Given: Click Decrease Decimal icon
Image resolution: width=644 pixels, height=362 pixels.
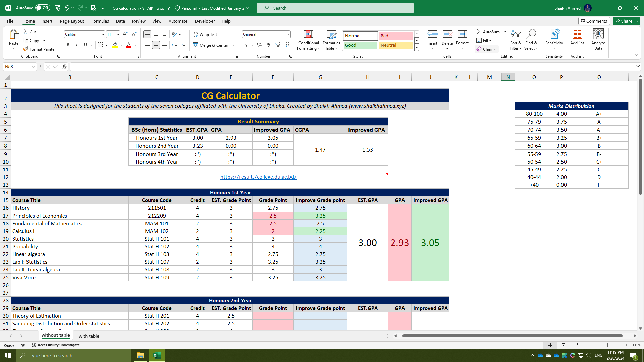Looking at the screenshot, I should [x=287, y=45].
